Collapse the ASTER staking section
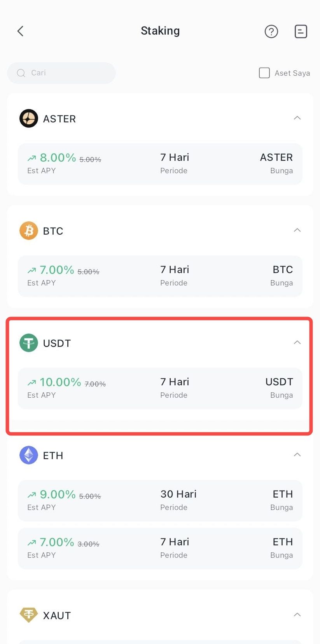The width and height of the screenshot is (320, 644). [297, 118]
